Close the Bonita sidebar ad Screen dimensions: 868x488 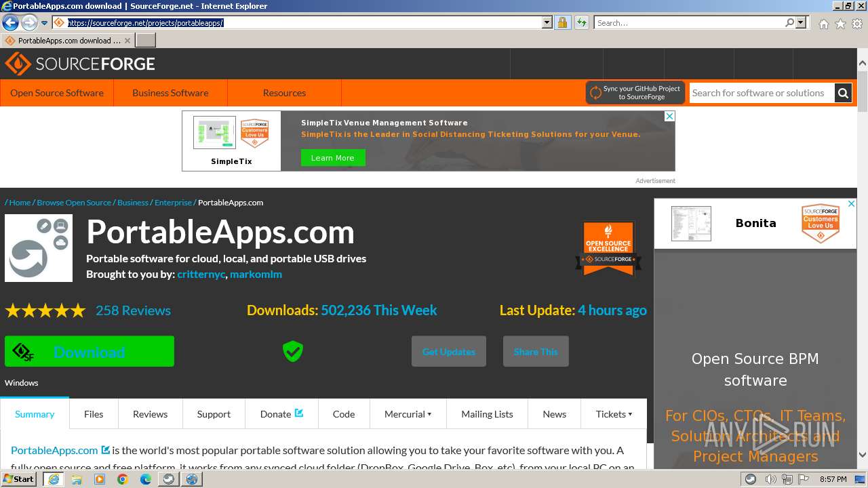pos(852,203)
